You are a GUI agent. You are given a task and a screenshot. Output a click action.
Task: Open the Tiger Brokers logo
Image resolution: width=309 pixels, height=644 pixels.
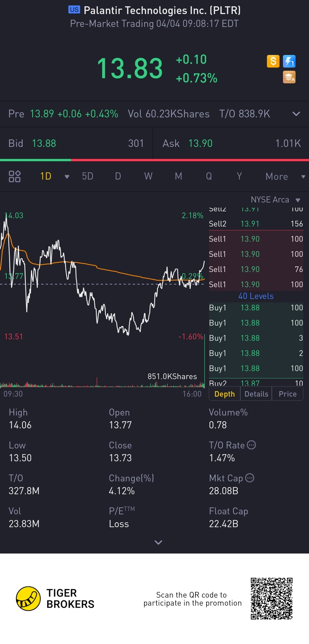tap(55, 598)
